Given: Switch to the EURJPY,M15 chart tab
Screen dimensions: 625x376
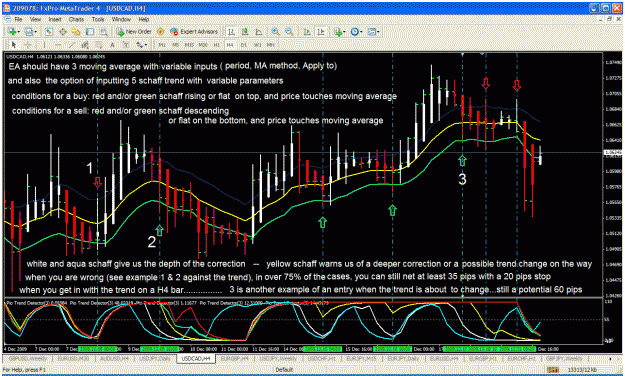Looking at the screenshot, I should (362, 359).
